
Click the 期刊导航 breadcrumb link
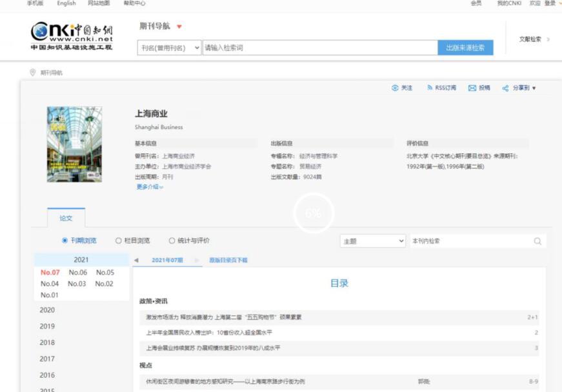pyautogui.click(x=51, y=73)
